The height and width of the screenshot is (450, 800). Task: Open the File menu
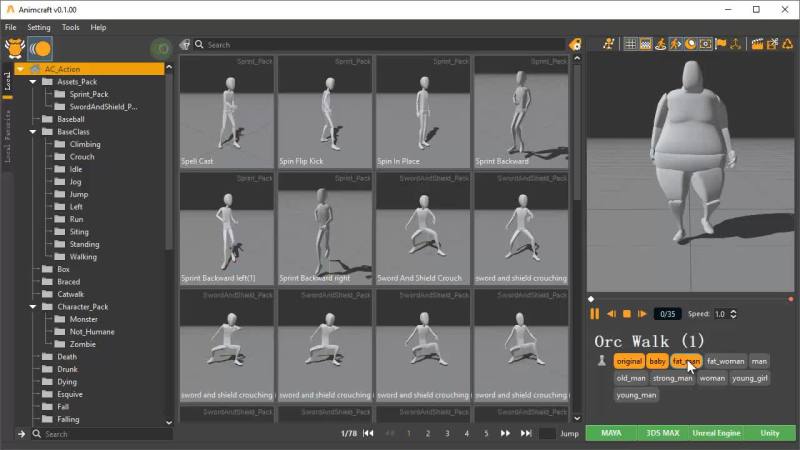click(10, 28)
